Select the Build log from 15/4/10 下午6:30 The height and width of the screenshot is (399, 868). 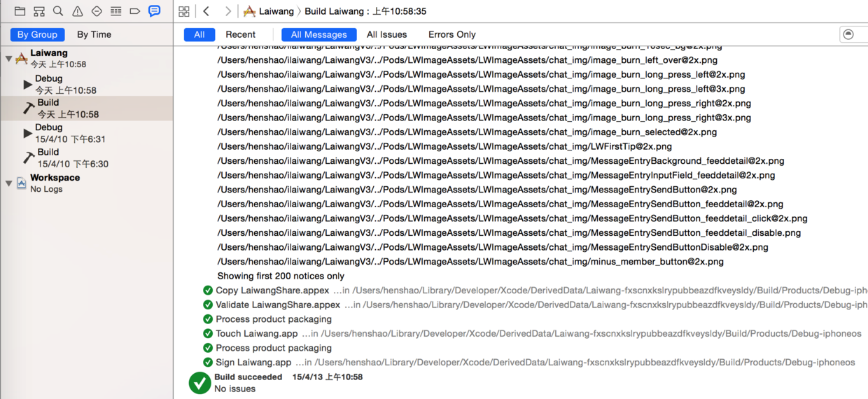tap(86, 157)
